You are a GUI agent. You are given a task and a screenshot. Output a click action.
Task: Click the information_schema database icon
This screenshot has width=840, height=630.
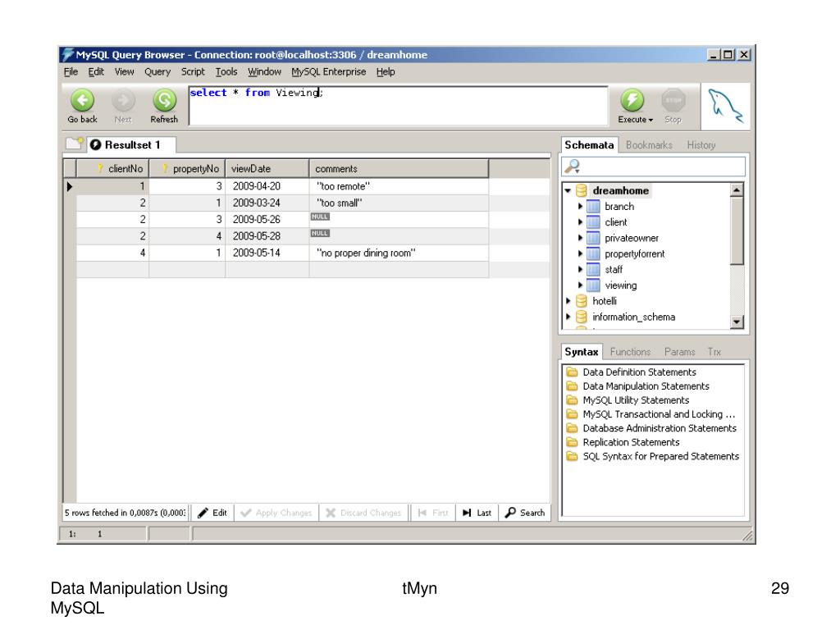(582, 317)
